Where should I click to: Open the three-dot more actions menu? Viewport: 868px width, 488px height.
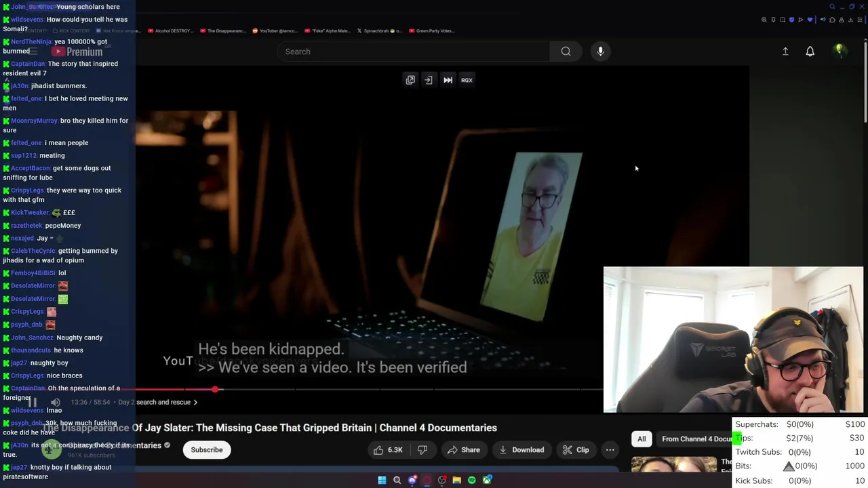[610, 450]
